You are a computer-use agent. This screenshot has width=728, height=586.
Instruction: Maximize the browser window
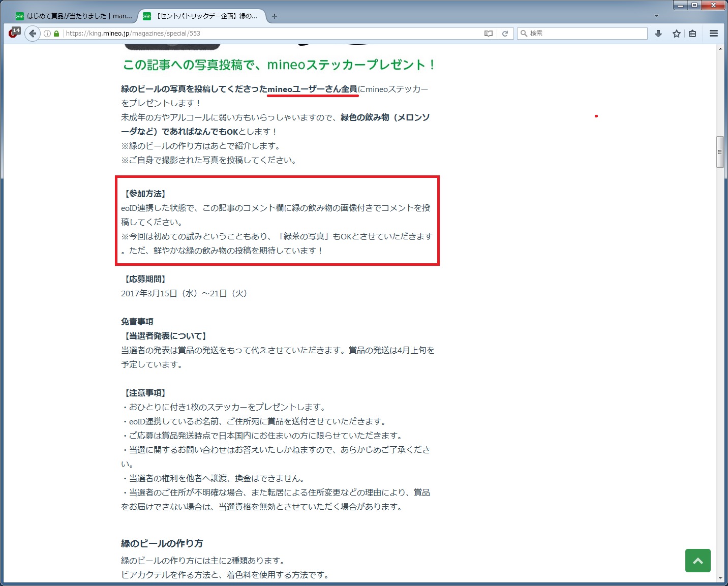pyautogui.click(x=694, y=5)
